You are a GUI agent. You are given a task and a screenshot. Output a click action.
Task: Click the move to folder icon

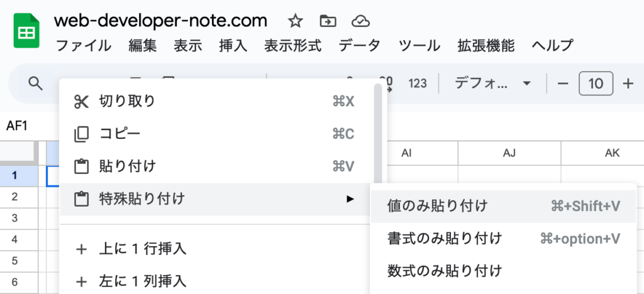[x=328, y=21]
